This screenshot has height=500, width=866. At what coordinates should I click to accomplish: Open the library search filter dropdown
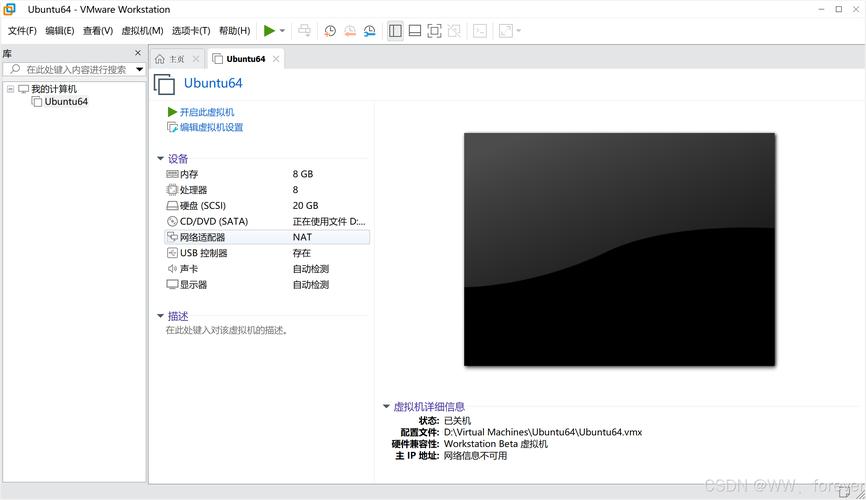point(140,70)
